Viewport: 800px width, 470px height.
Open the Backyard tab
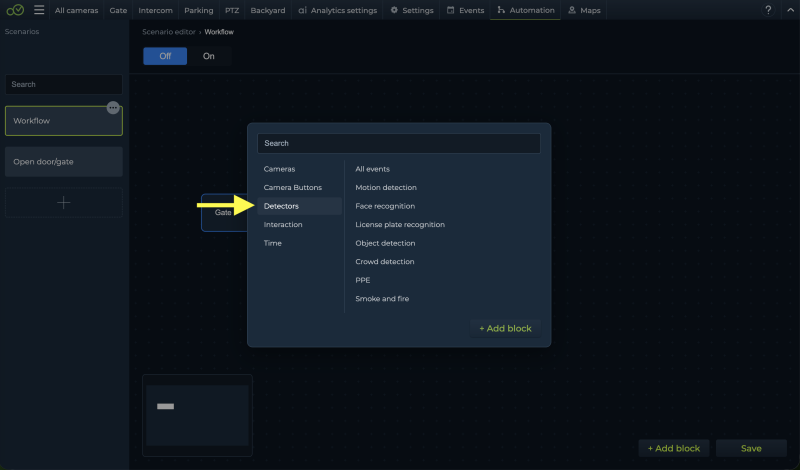268,10
